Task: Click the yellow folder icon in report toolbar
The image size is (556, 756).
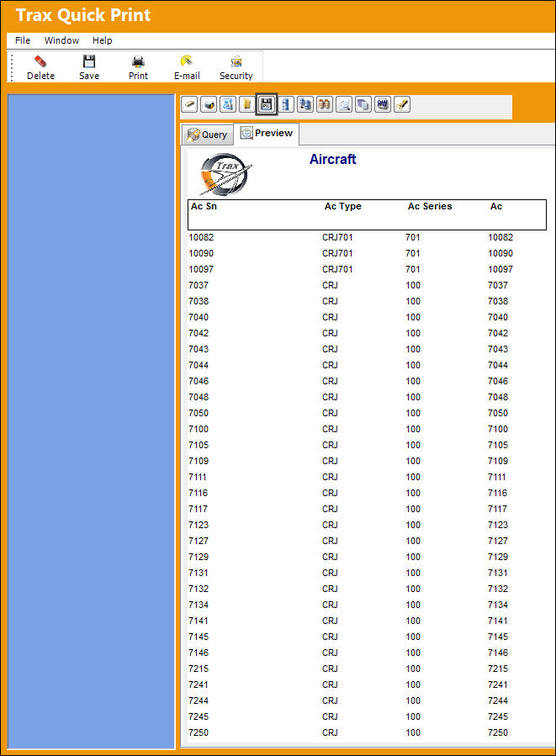Action: point(247,104)
